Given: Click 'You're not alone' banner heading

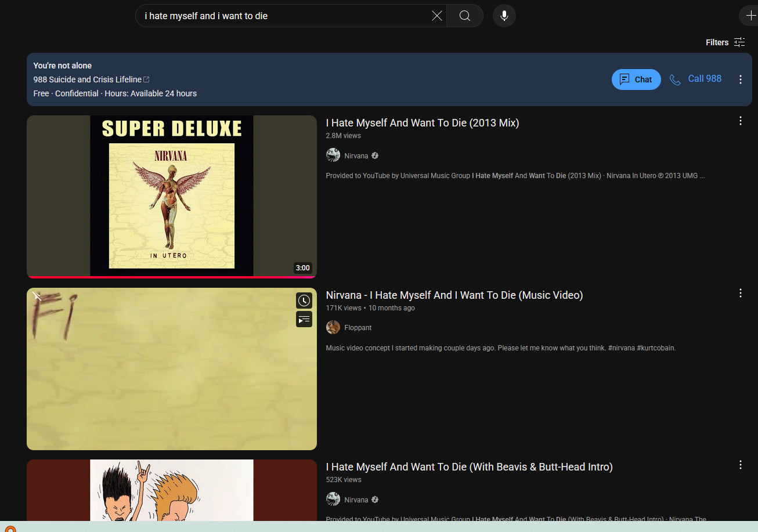Looking at the screenshot, I should 63,66.
